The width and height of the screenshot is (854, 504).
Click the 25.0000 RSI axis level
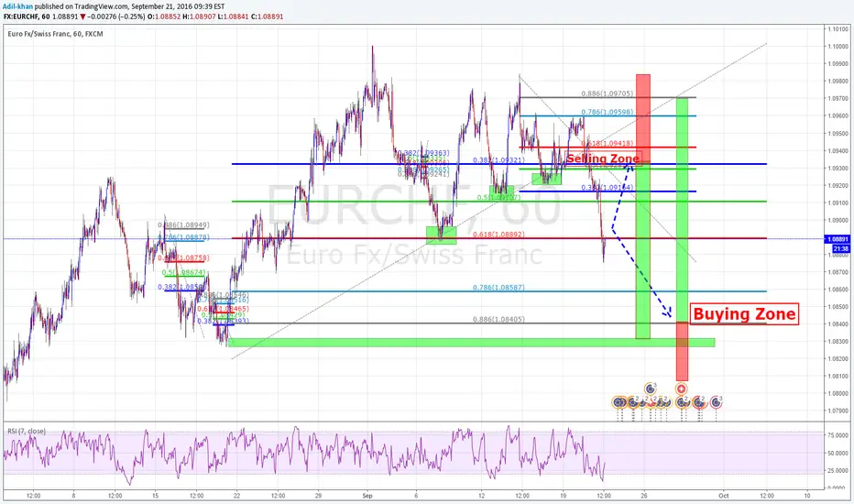(838, 470)
